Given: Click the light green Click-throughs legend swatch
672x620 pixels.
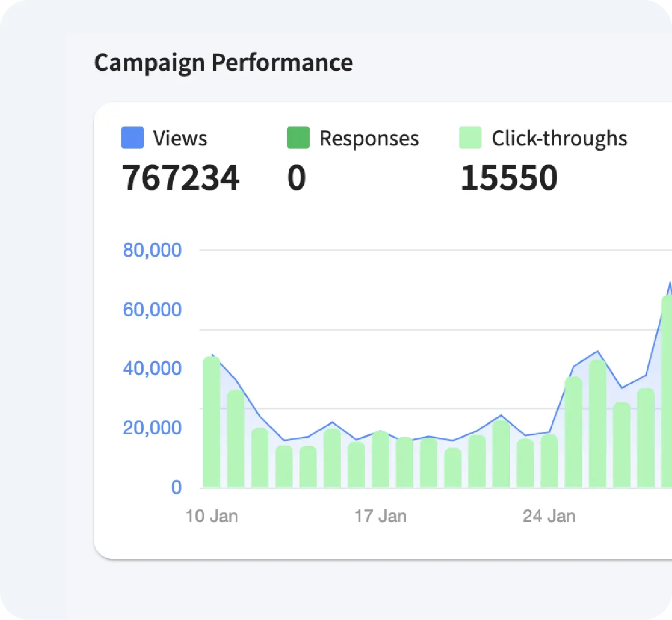Looking at the screenshot, I should point(470,138).
